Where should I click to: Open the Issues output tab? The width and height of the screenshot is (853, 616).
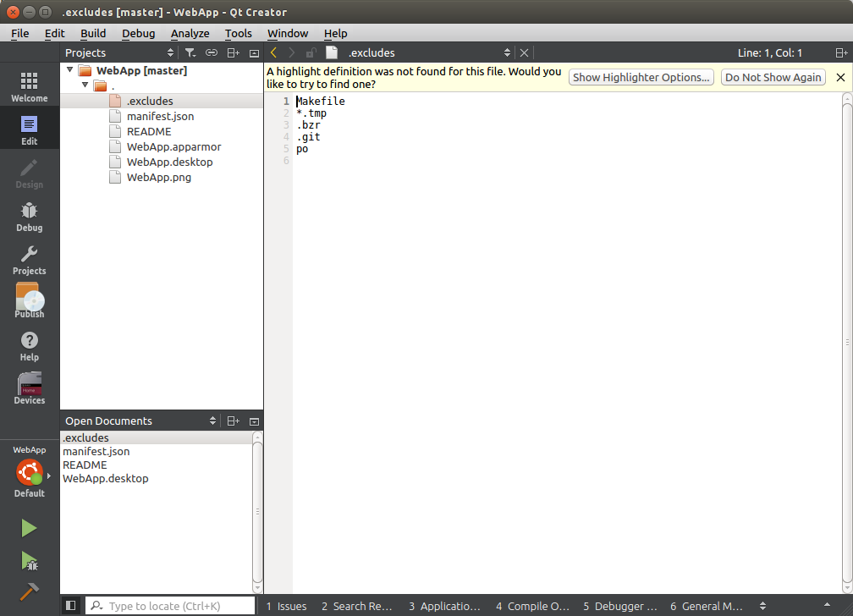(x=287, y=606)
